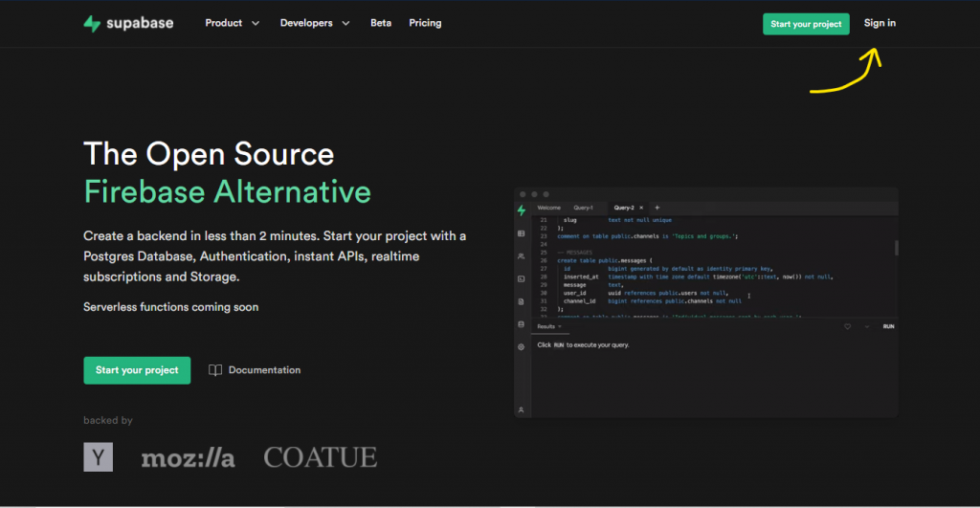This screenshot has height=508, width=980.
Task: Click the 'Click RUN to execute your query.' text
Action: 583,345
